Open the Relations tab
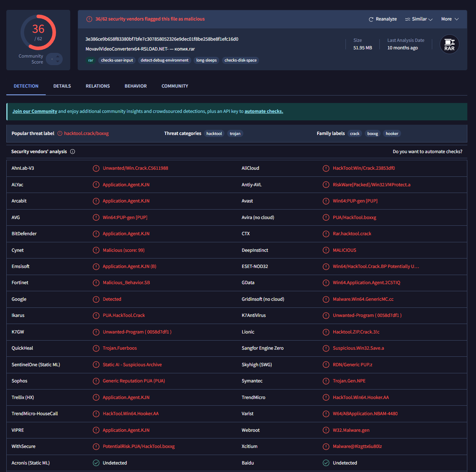Viewport: 476px width, 472px height. click(x=98, y=86)
